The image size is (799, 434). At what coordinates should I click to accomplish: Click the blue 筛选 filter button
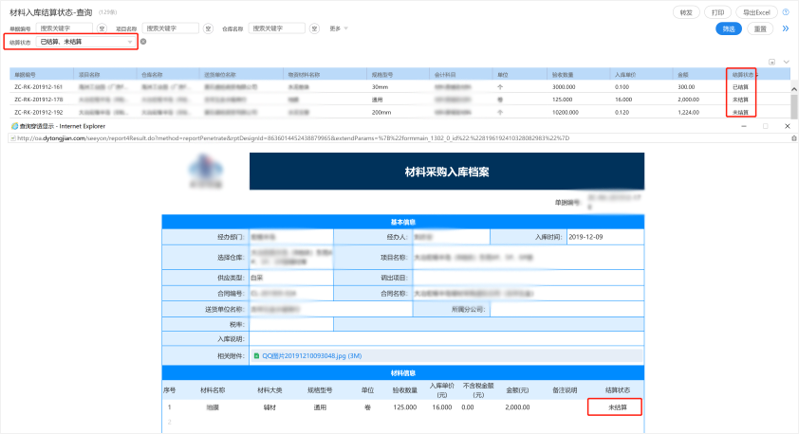[729, 29]
